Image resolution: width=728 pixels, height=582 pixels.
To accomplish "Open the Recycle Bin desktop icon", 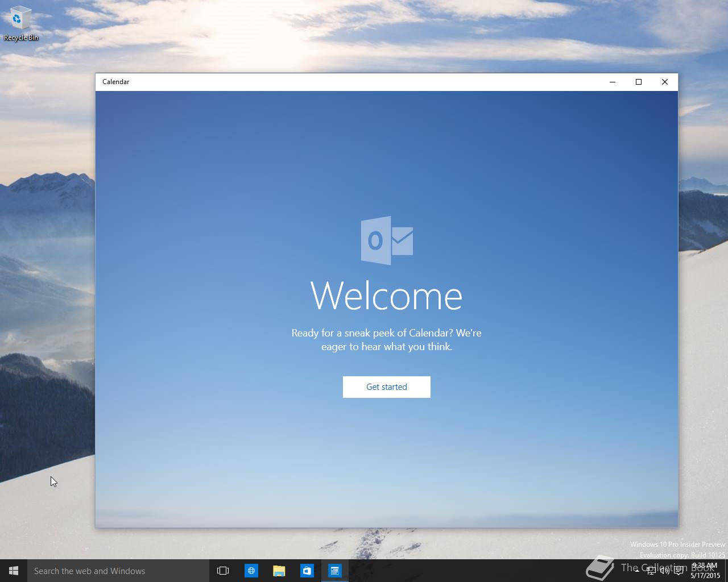I will [x=21, y=24].
